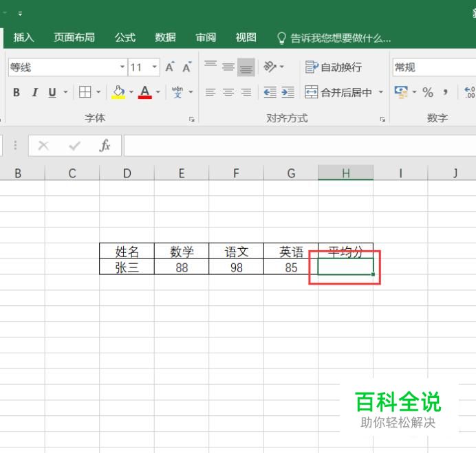Toggle bottom align button

click(x=246, y=67)
